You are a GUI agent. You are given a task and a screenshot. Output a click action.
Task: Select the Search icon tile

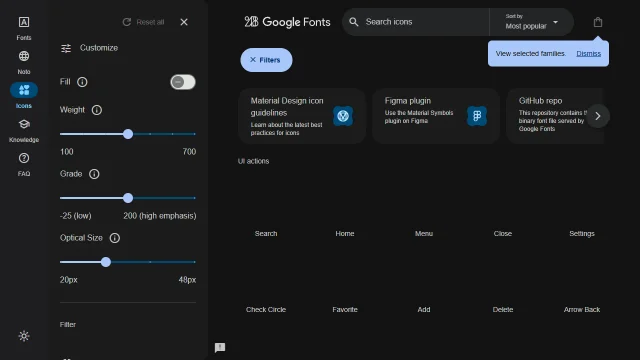[266, 210]
